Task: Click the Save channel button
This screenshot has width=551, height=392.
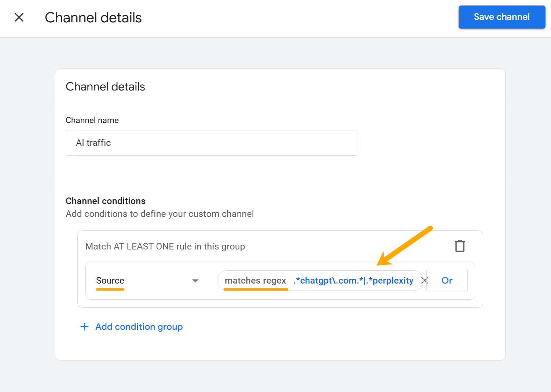Action: click(502, 17)
